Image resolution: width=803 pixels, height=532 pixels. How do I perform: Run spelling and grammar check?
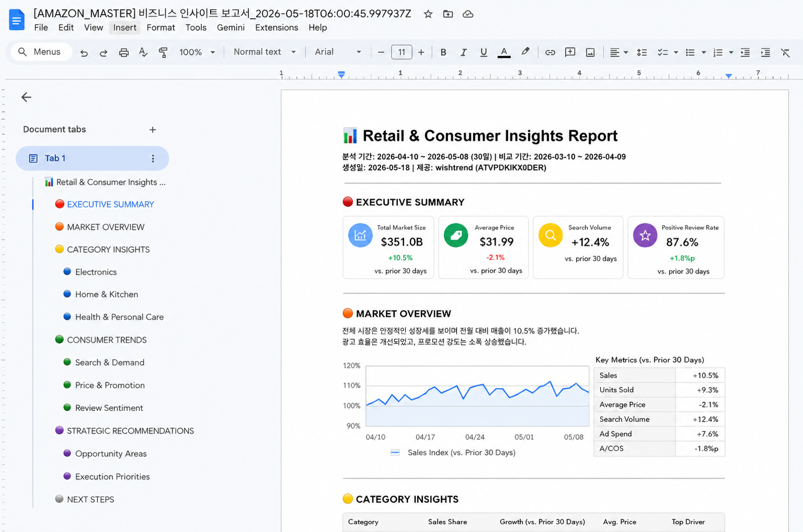pos(143,52)
